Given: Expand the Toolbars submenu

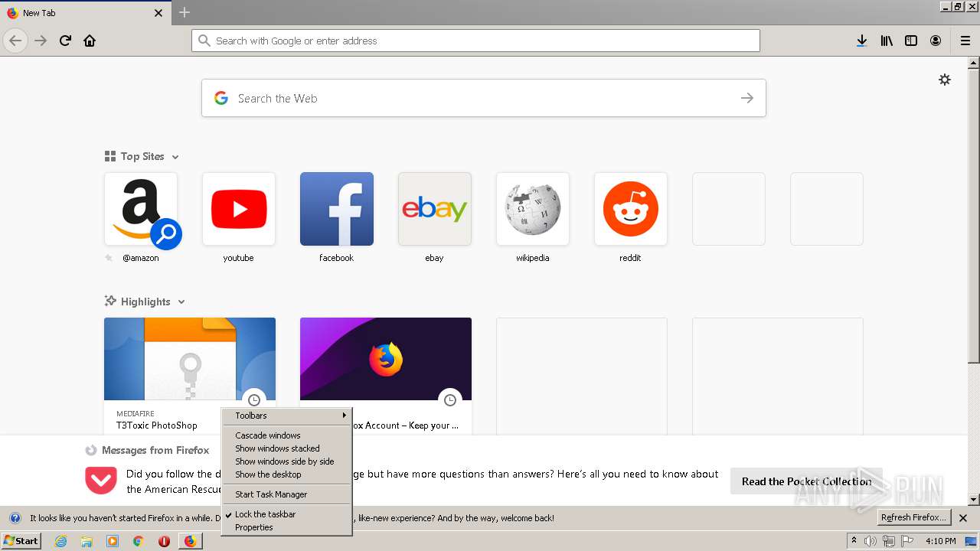Looking at the screenshot, I should pos(286,416).
